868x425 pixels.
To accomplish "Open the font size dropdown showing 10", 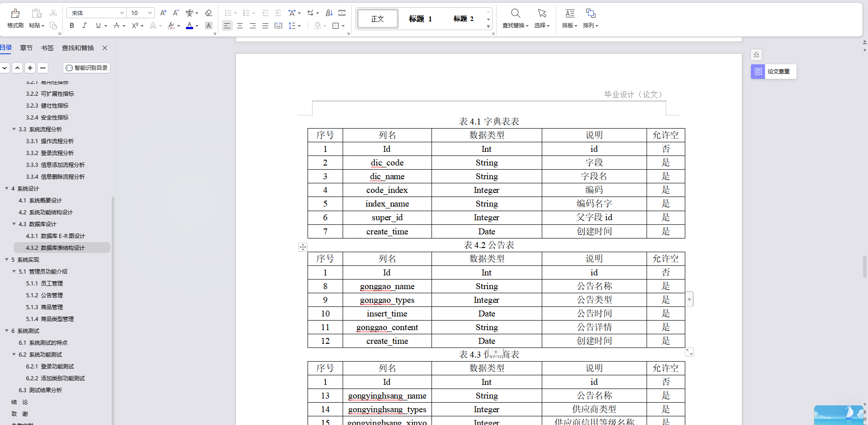I will pyautogui.click(x=139, y=12).
